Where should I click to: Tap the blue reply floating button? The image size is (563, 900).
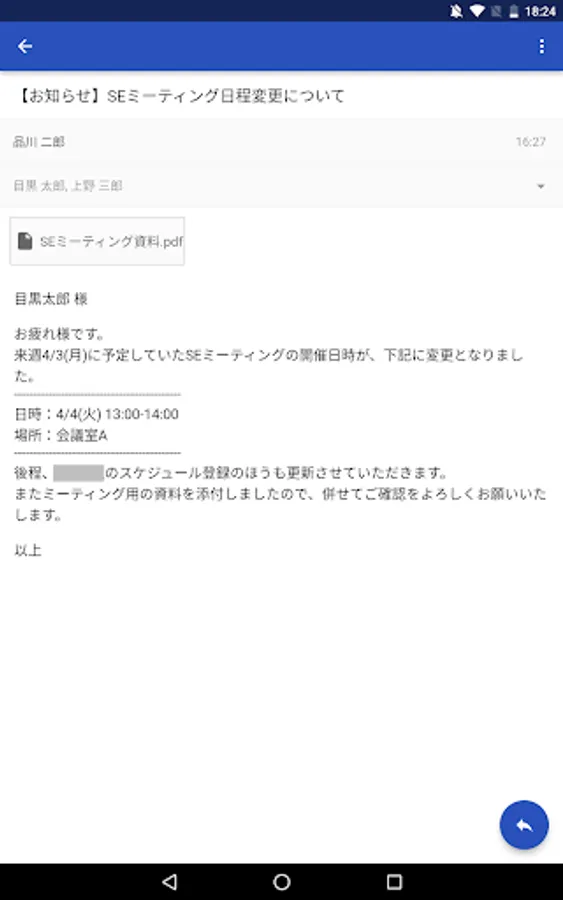pos(524,825)
